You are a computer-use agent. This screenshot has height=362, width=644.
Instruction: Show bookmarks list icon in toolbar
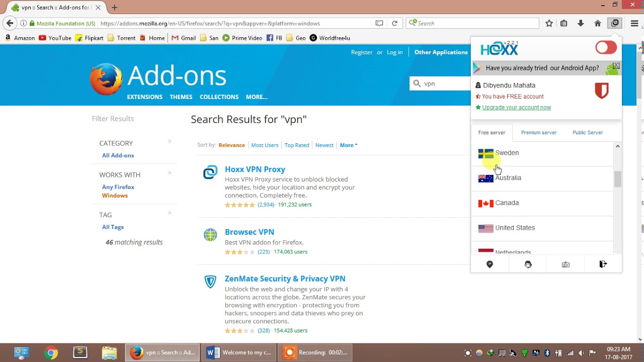564,23
